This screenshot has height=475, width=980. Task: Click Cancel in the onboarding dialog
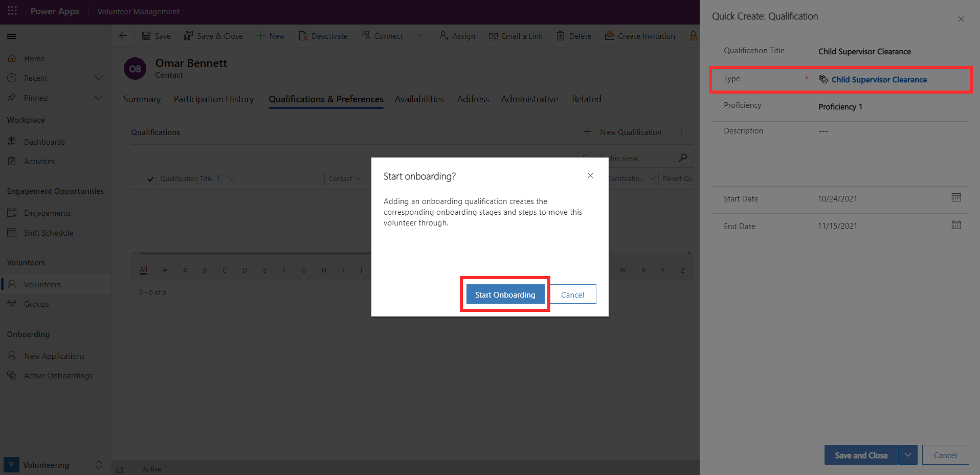point(572,295)
